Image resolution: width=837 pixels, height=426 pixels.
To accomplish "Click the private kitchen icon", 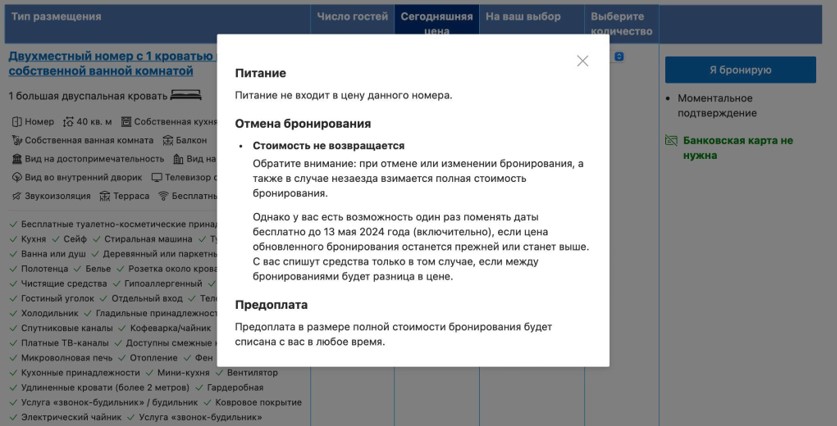I will (x=126, y=122).
